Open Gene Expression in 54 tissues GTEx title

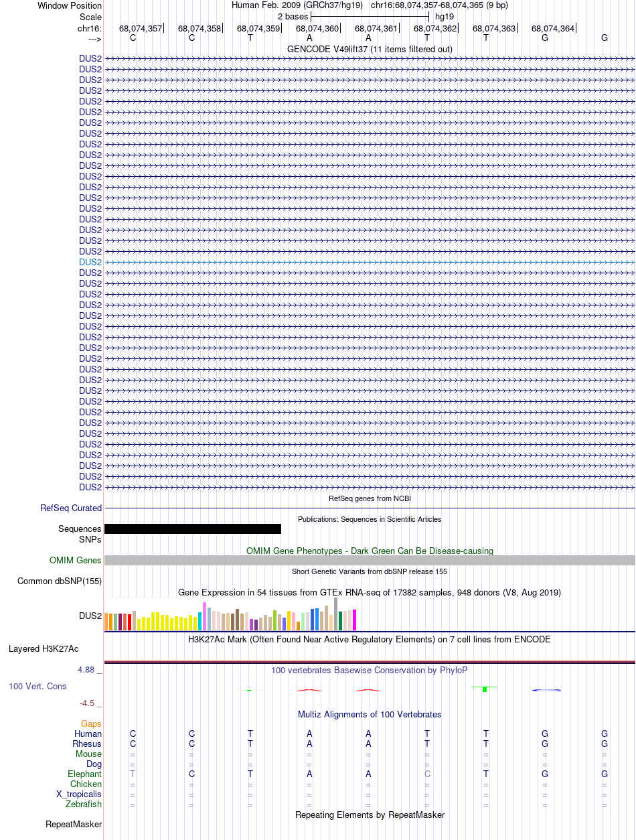[370, 592]
